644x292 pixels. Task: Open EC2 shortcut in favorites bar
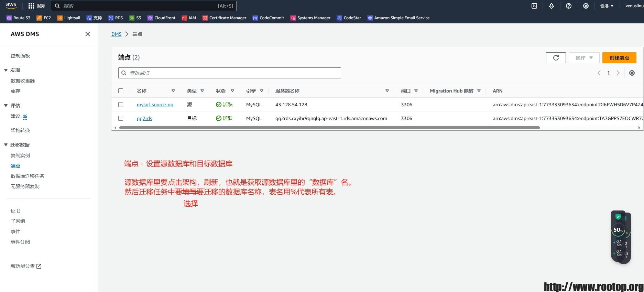(x=44, y=18)
